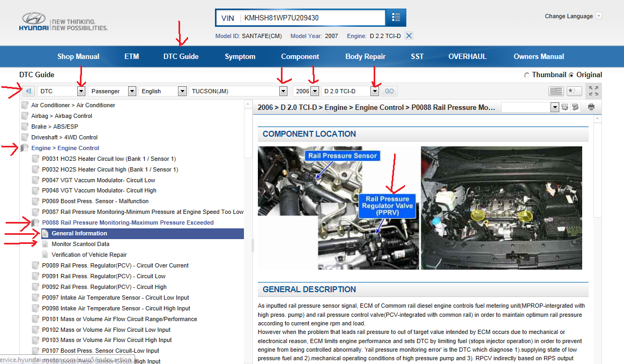Click the book icon beside P0069
The image size is (624, 364).
35,201
